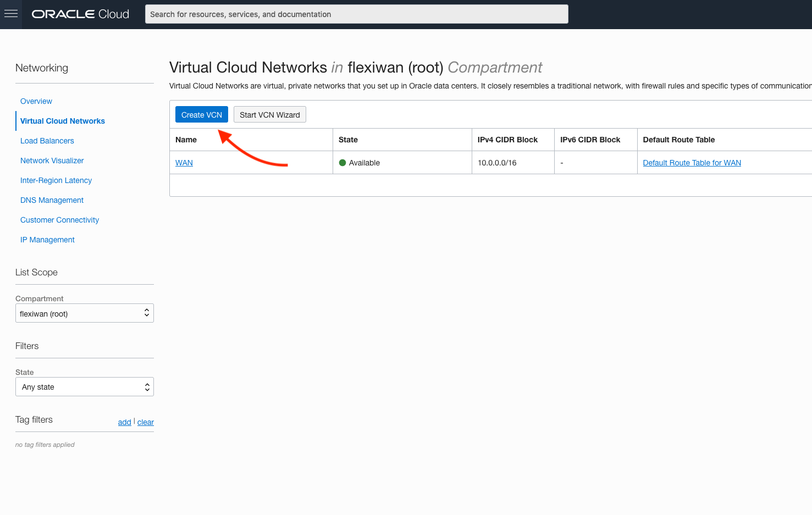Screen dimensions: 812x515
Task: Click the Oracle Cloud logo
Action: pos(80,14)
